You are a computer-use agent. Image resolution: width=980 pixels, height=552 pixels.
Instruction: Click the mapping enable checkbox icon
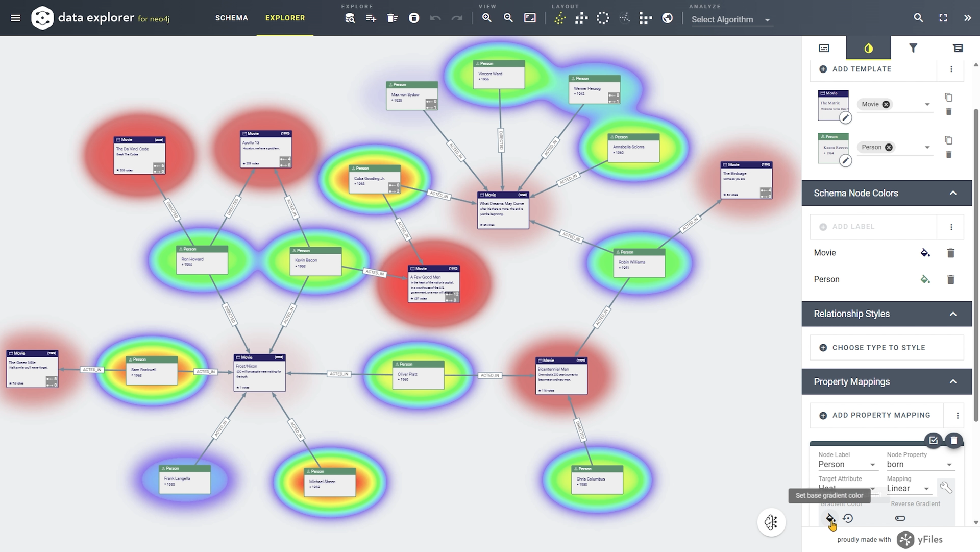pos(933,440)
